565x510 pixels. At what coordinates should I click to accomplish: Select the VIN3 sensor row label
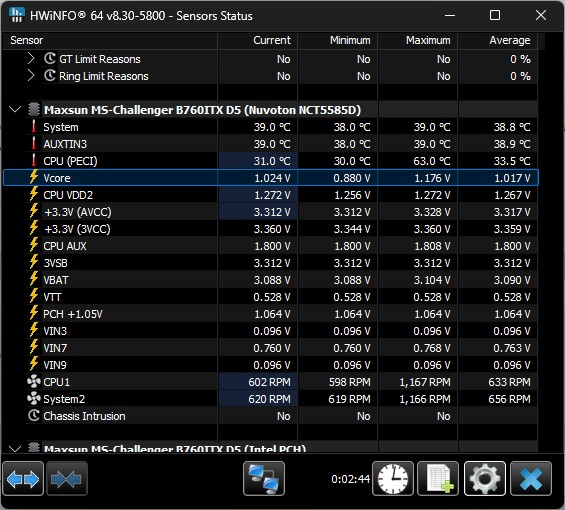pyautogui.click(x=55, y=331)
